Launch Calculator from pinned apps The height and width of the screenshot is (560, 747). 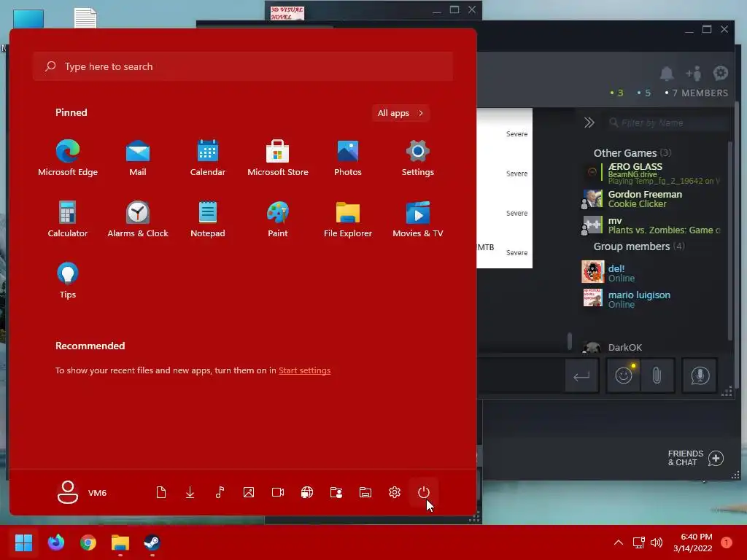[x=68, y=219]
